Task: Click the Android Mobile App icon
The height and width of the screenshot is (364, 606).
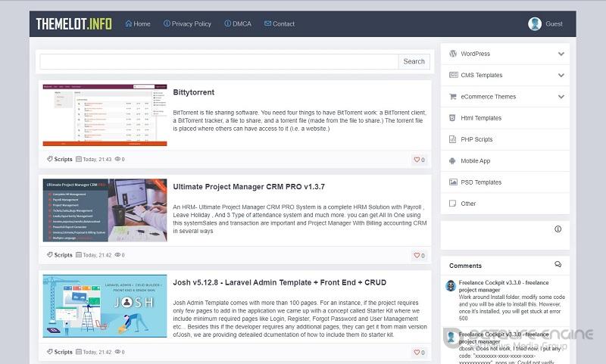Action: (x=452, y=161)
